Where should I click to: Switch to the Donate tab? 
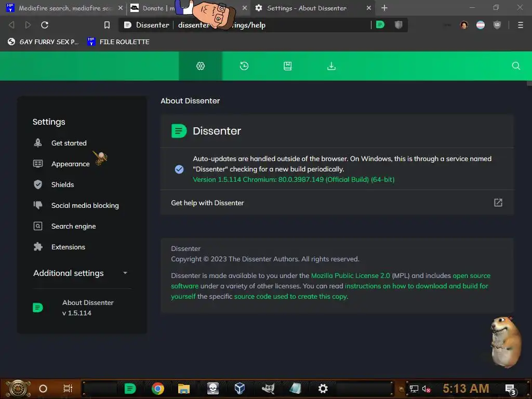point(158,8)
